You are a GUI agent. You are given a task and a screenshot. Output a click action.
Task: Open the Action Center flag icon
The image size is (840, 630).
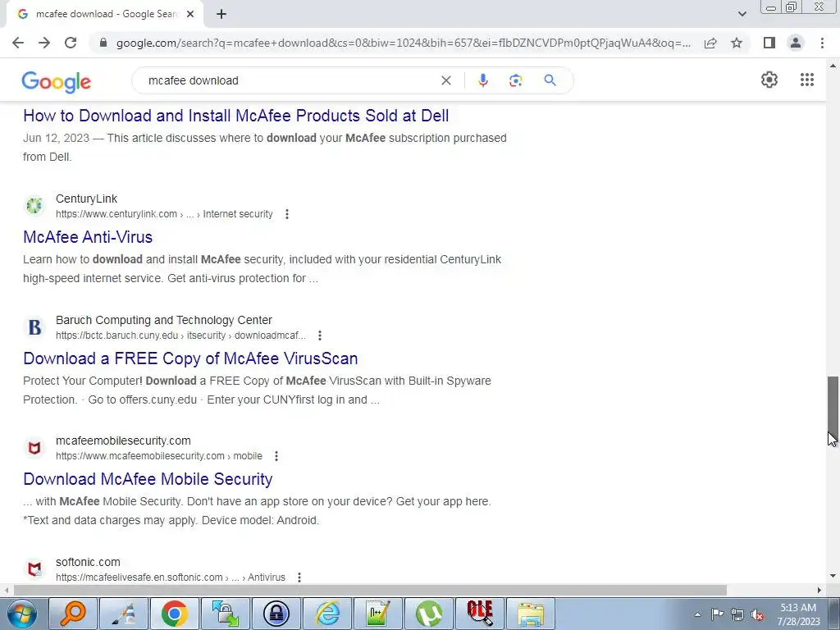tap(717, 614)
